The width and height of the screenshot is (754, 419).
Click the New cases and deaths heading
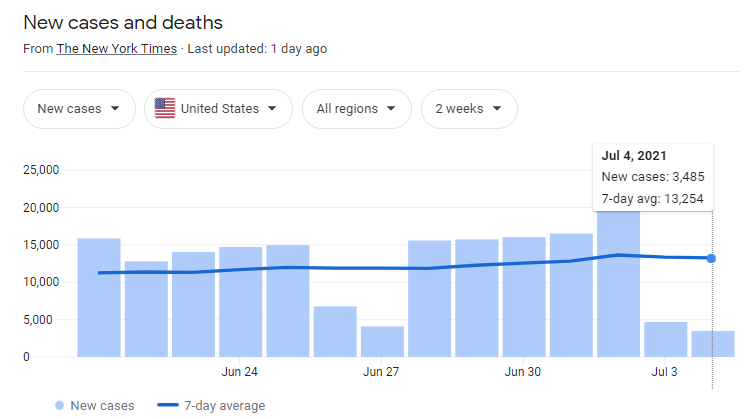(123, 23)
